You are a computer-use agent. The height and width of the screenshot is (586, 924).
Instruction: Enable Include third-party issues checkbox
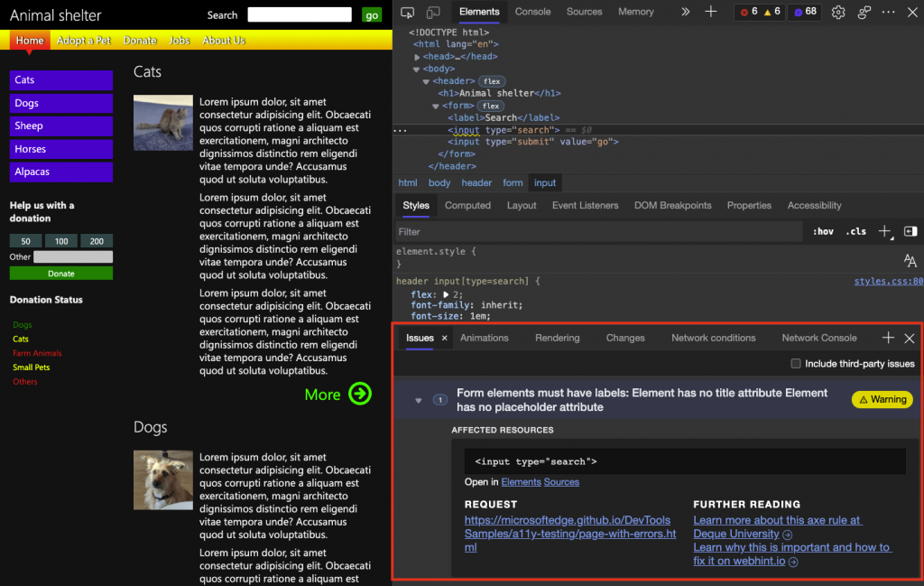[796, 364]
